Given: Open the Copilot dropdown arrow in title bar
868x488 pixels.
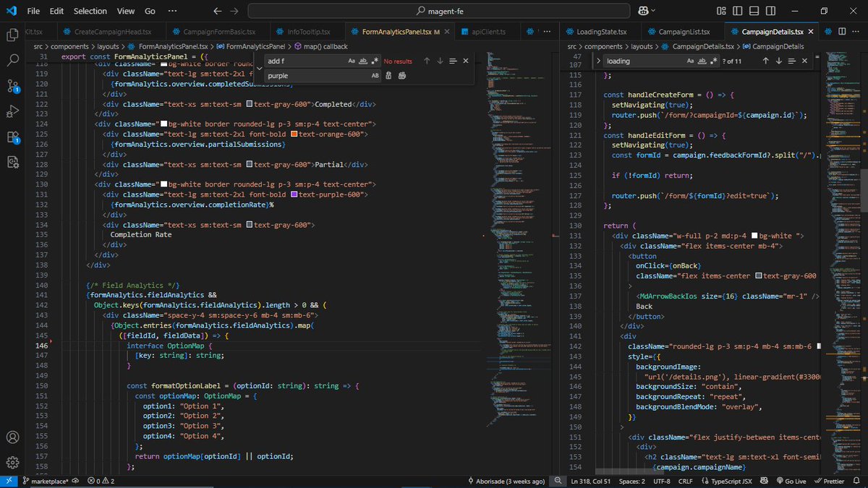Looking at the screenshot, I should [x=654, y=12].
